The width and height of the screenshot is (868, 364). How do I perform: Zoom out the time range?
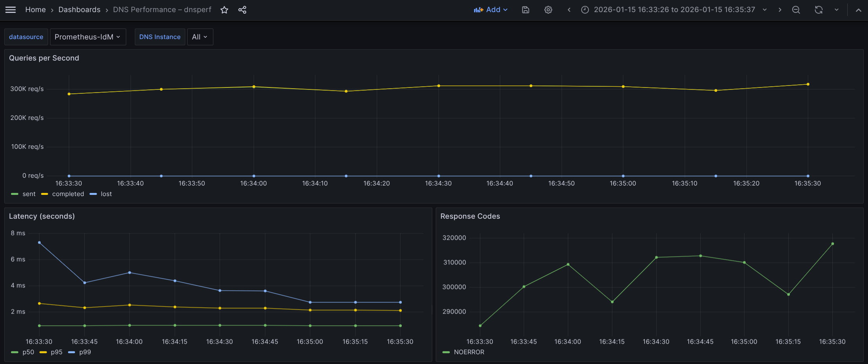pyautogui.click(x=796, y=10)
